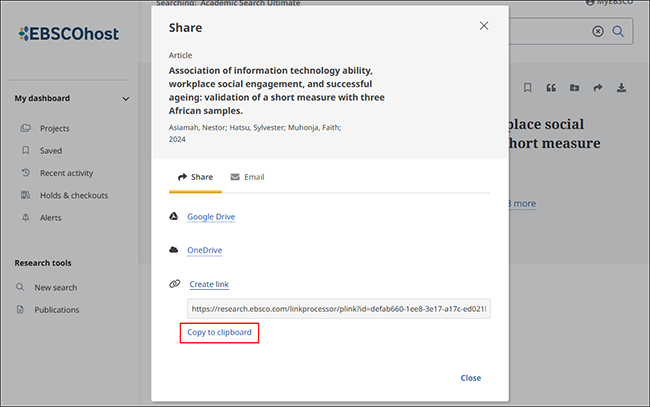Click the Alerts bell icon
650x407 pixels.
(26, 217)
